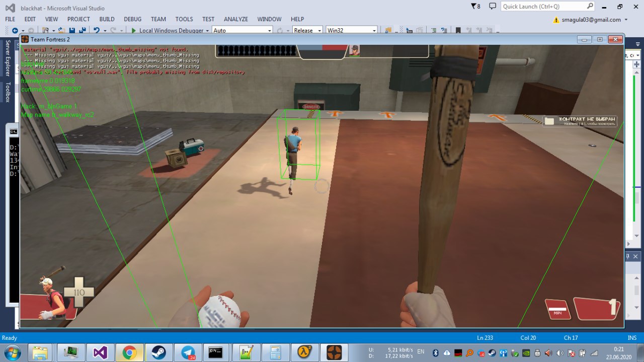Click the Bluetooth tray icon
Screen dimensions: 644x362
tap(436, 353)
